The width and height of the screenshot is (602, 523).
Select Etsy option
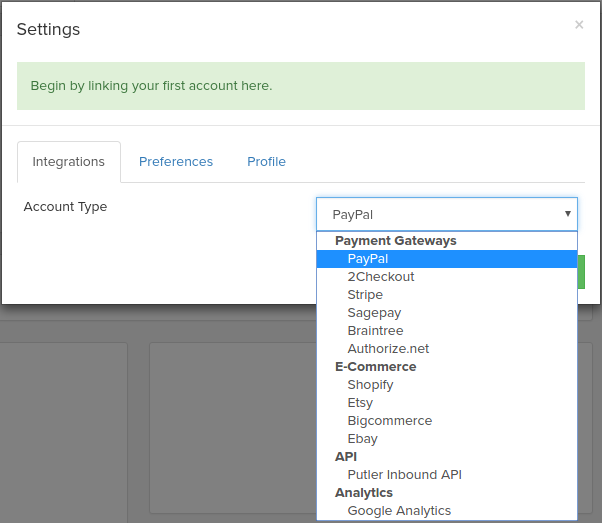point(447,403)
